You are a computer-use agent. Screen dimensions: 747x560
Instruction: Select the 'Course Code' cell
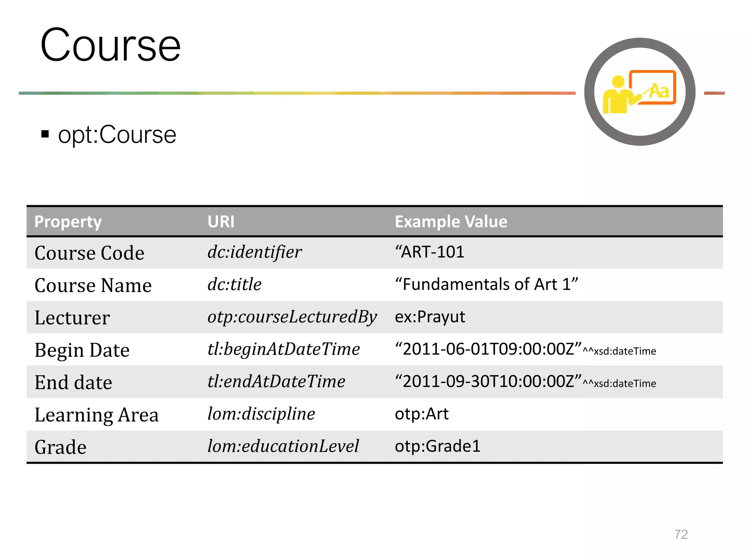tap(89, 253)
